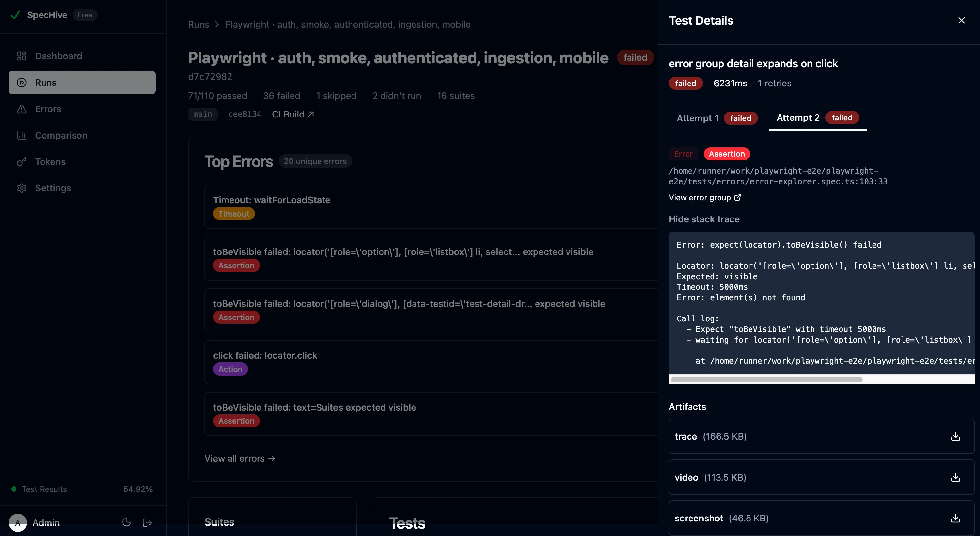The image size is (980, 536).
Task: Open the Errors sidebar page
Action: click(x=82, y=109)
